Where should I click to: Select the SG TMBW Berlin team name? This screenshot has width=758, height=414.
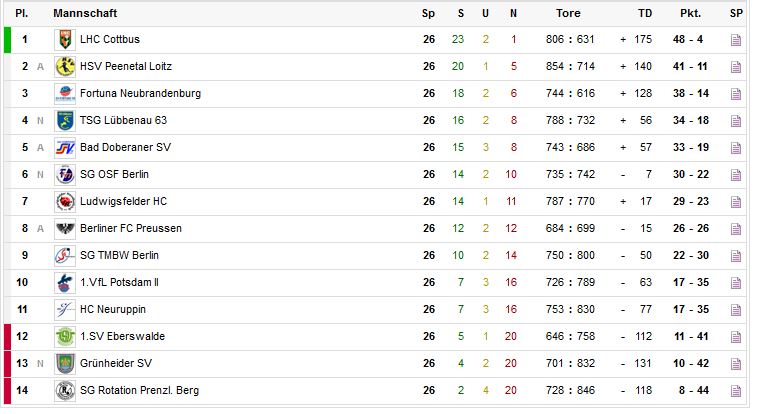coord(118,256)
